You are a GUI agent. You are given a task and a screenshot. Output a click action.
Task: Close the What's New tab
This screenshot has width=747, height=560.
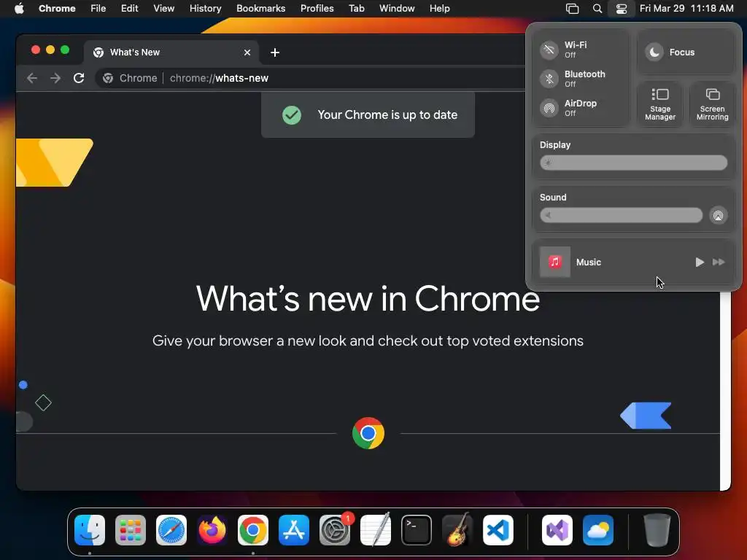[x=247, y=52]
